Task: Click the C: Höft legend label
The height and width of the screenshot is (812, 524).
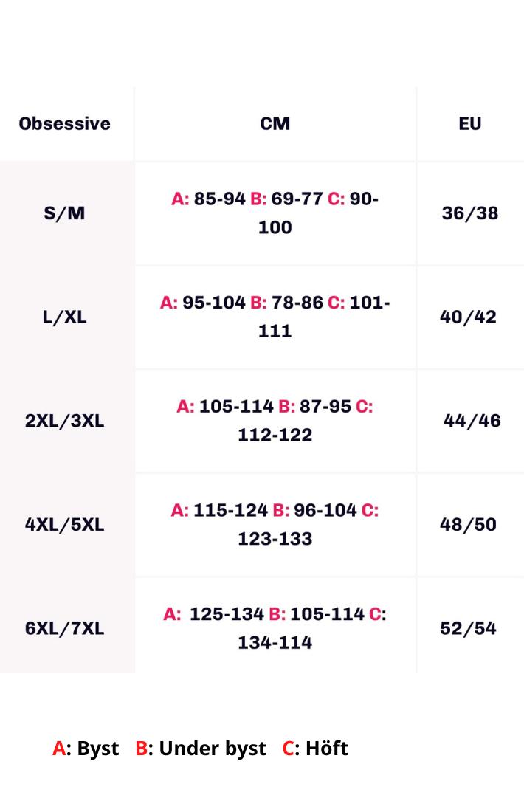Action: 315,749
